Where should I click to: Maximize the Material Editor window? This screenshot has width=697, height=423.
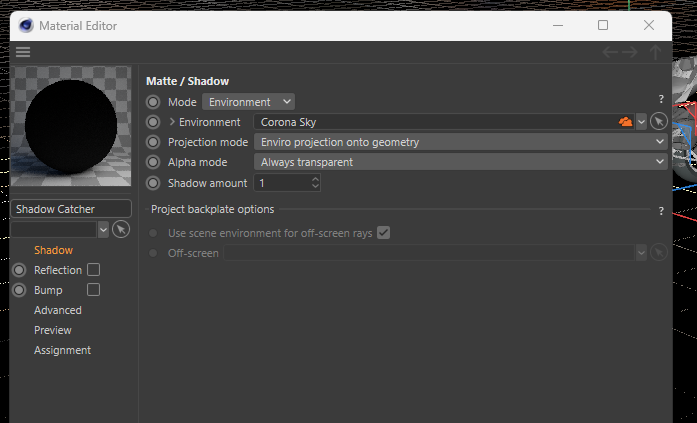603,25
